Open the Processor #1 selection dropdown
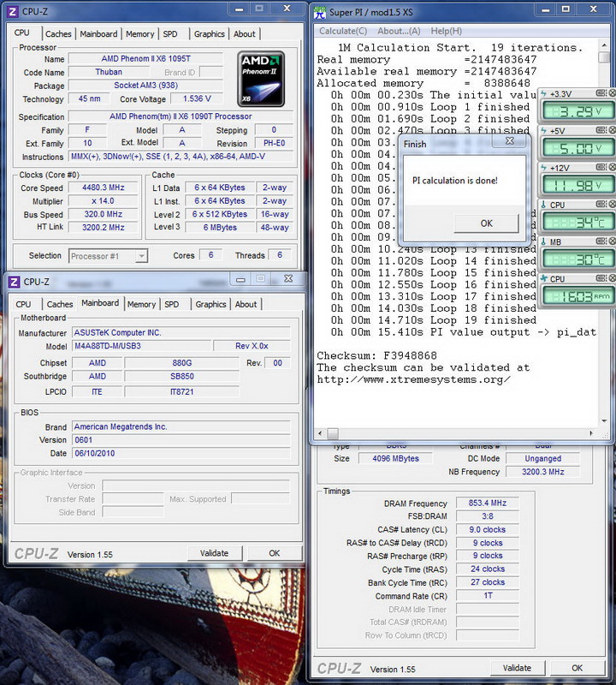616x685 pixels. tap(141, 256)
